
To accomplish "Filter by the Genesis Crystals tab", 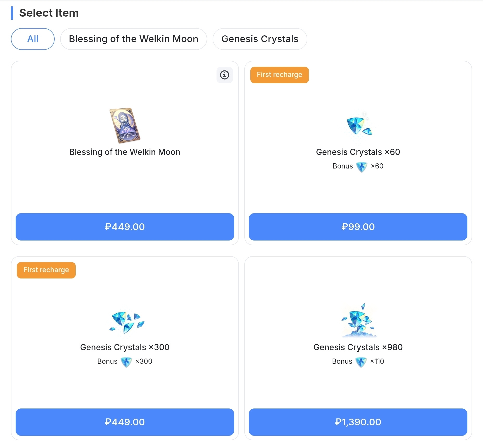I will click(x=260, y=39).
